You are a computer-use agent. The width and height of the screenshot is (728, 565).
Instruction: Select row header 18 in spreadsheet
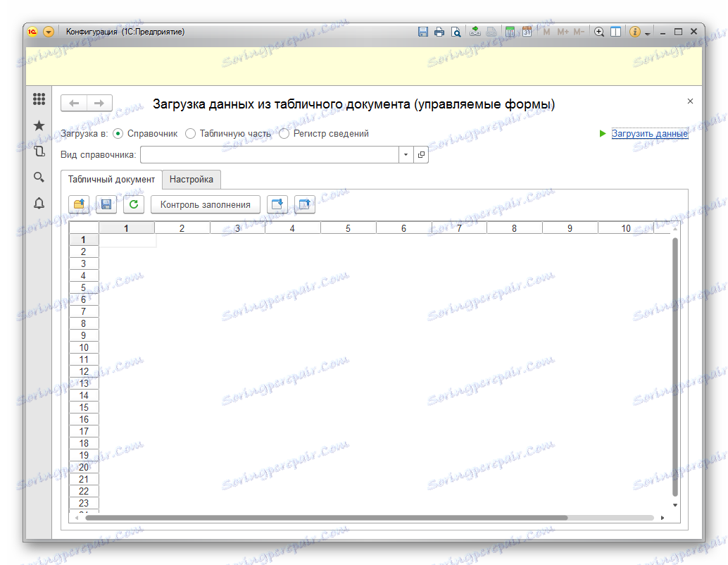coord(84,443)
